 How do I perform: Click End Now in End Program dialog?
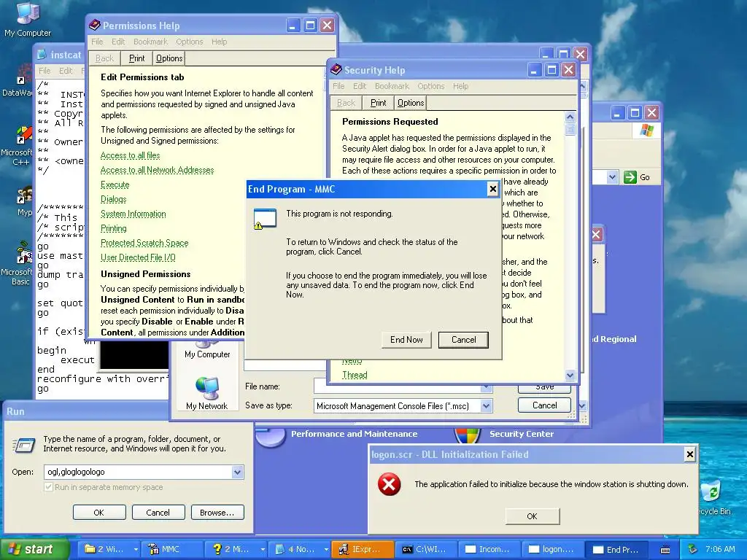[x=406, y=340]
